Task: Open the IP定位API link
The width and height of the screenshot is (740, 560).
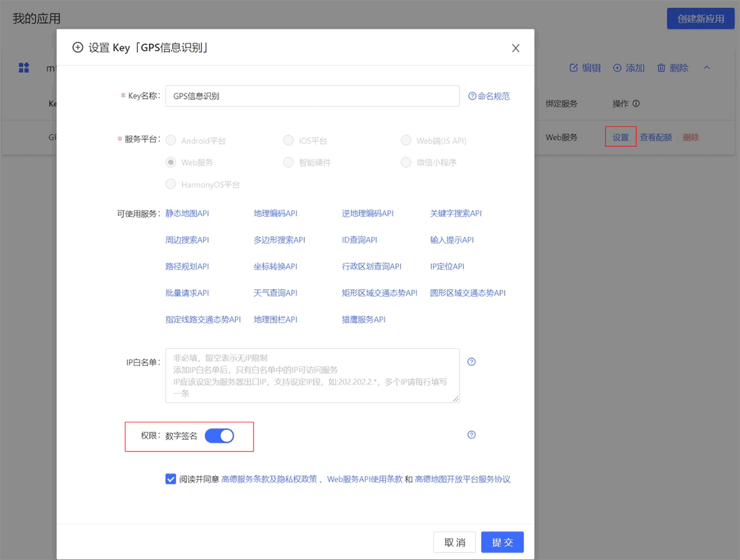Action: tap(448, 266)
